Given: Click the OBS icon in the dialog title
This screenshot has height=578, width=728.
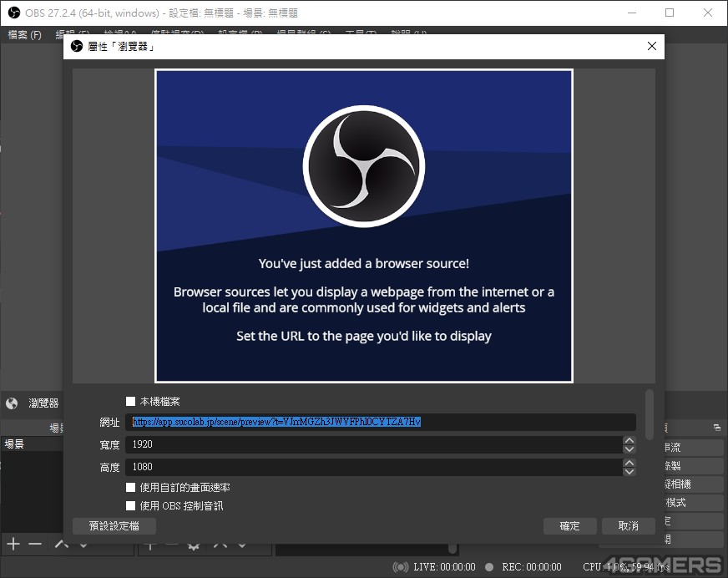Looking at the screenshot, I should tap(77, 46).
